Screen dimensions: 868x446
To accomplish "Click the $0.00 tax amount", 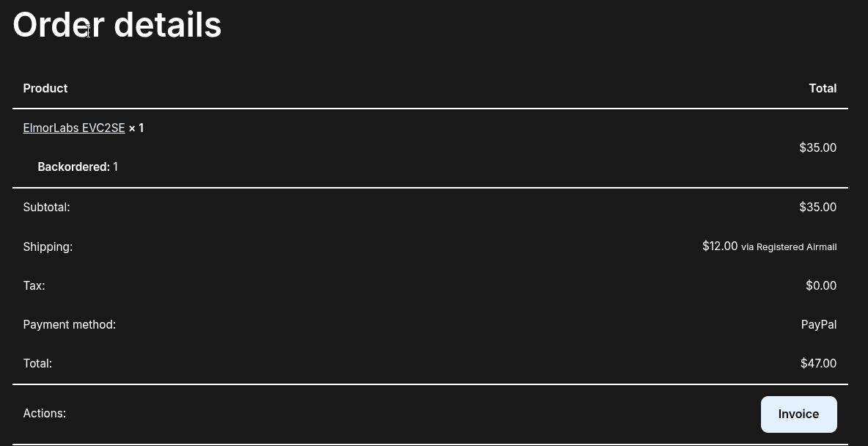I will coord(820,286).
